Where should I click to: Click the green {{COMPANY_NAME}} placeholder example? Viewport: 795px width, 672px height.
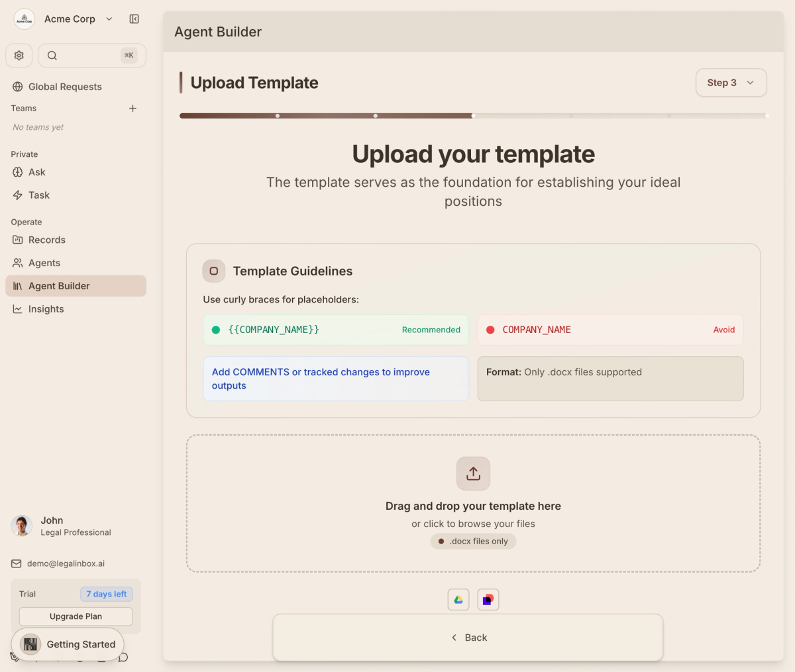(274, 330)
